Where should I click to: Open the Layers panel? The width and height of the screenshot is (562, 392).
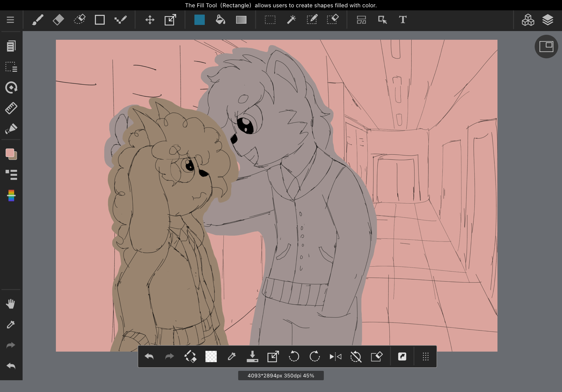point(548,20)
